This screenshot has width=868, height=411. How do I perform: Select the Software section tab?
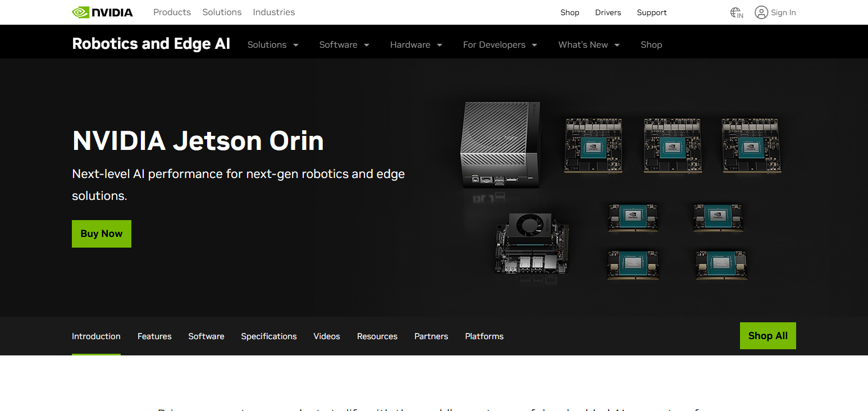206,336
